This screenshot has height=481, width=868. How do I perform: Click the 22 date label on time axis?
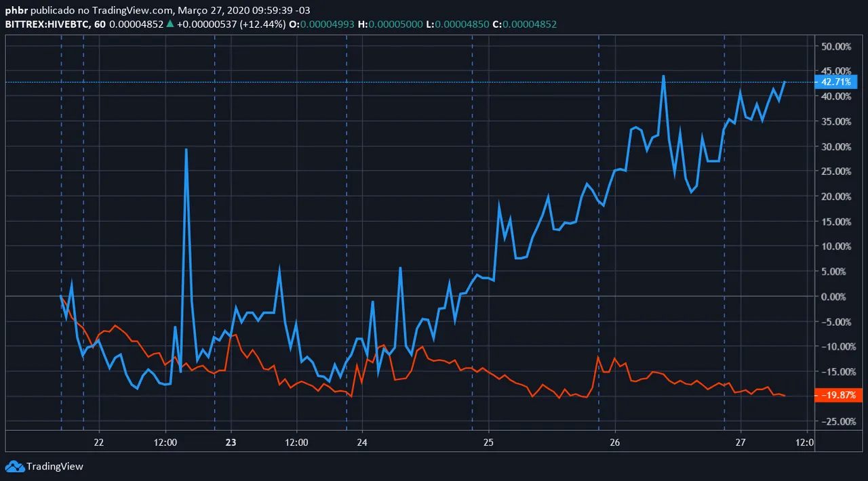(99, 442)
